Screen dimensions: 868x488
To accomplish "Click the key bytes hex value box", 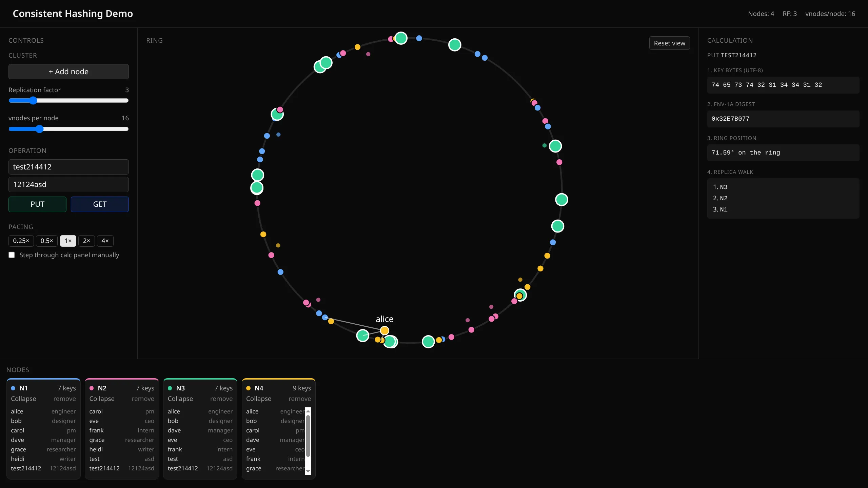I will click(783, 85).
